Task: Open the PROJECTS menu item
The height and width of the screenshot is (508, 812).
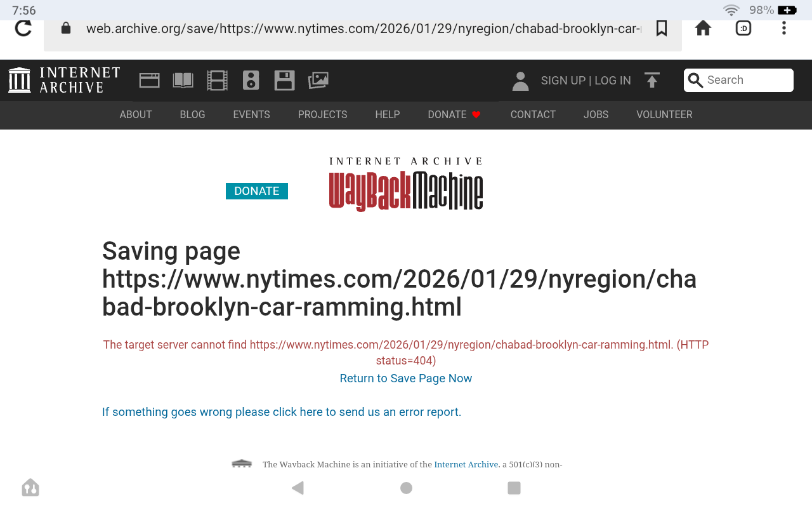Action: coord(322,115)
